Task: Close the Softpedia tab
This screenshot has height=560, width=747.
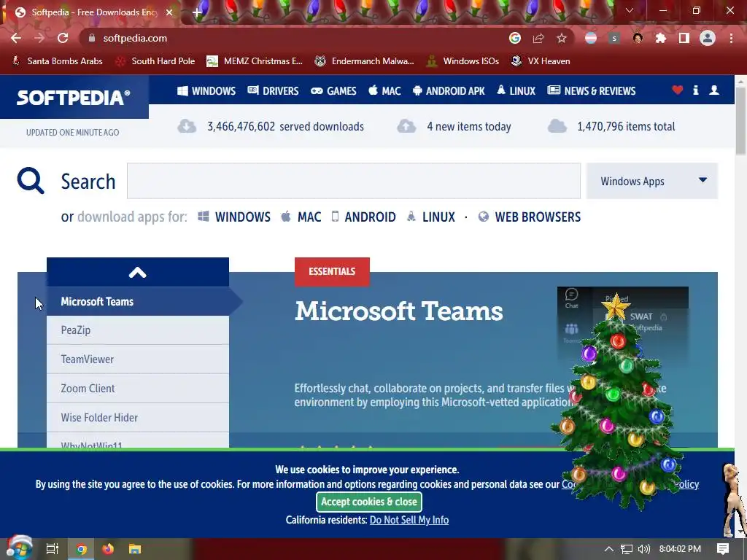Action: (x=169, y=12)
